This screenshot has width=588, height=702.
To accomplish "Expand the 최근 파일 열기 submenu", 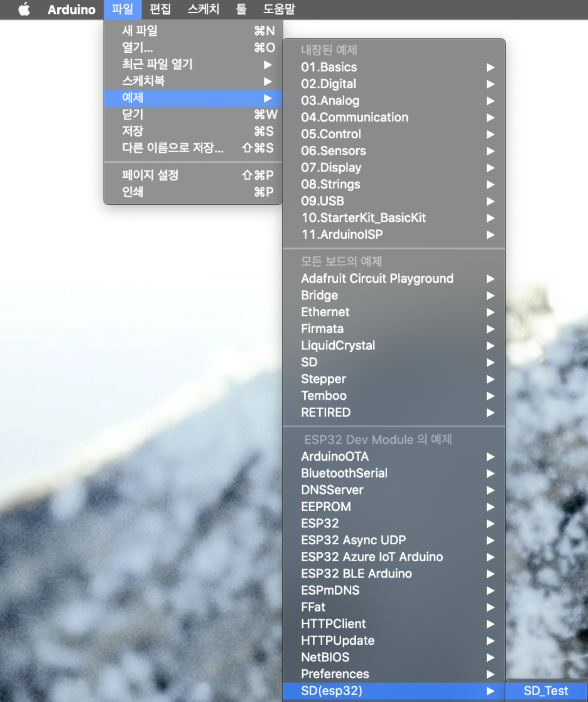I will (193, 65).
